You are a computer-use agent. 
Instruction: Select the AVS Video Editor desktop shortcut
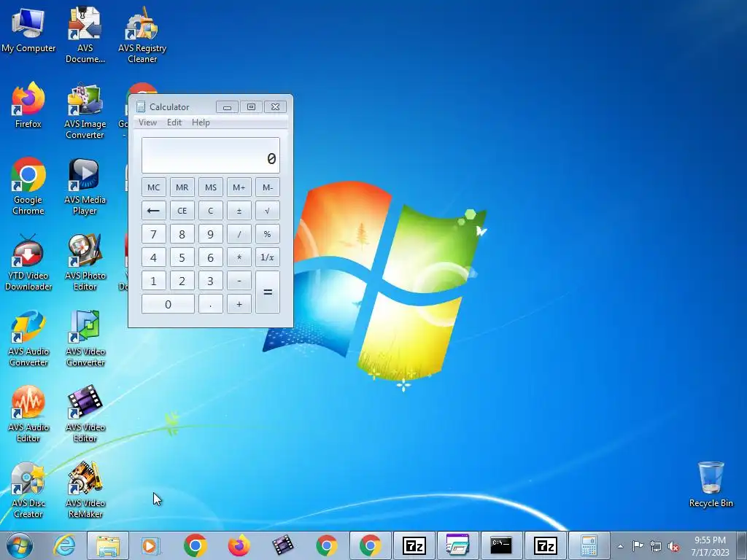point(85,414)
